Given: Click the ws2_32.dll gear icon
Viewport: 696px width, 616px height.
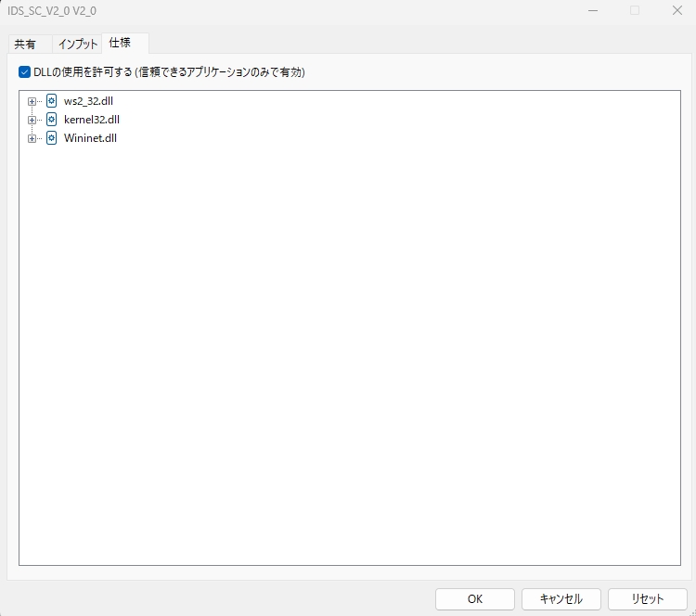Looking at the screenshot, I should point(51,101).
